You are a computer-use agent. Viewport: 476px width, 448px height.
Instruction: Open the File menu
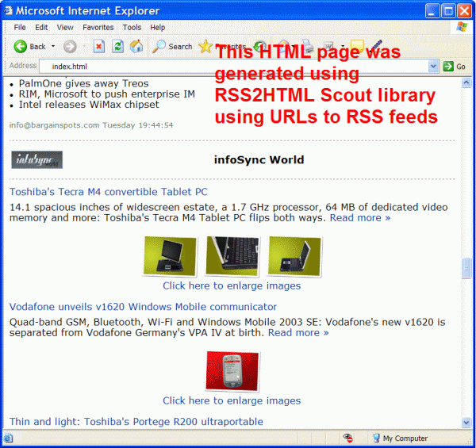(20, 27)
